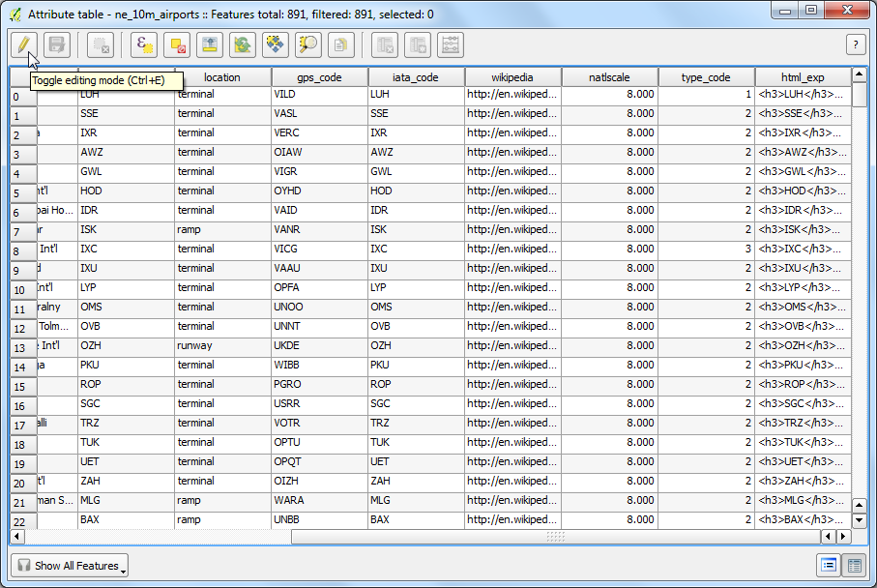The image size is (877, 588).
Task: Click the wikipedia link cell in SSE row
Action: [512, 113]
